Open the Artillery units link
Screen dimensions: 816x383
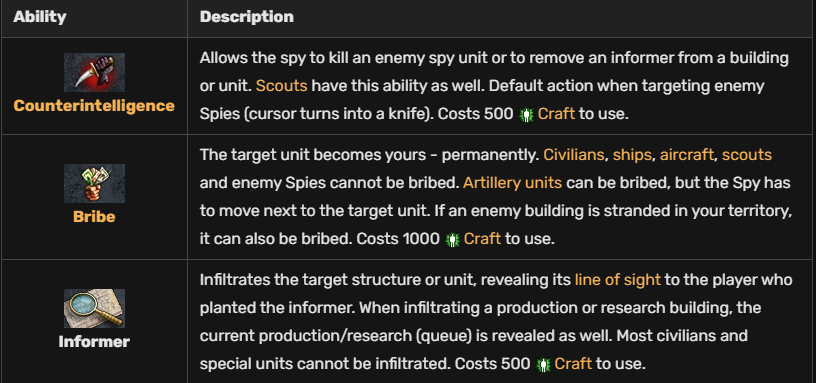tap(513, 183)
